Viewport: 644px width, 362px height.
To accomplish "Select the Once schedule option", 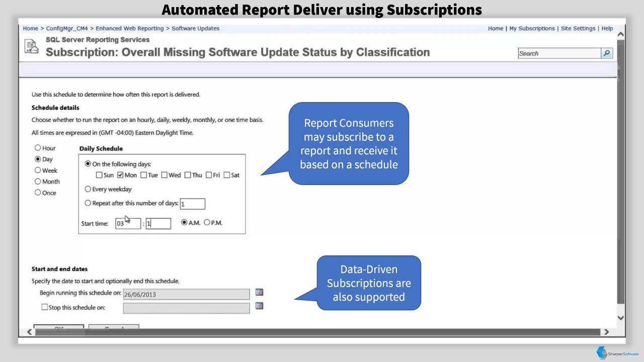I will [x=38, y=193].
